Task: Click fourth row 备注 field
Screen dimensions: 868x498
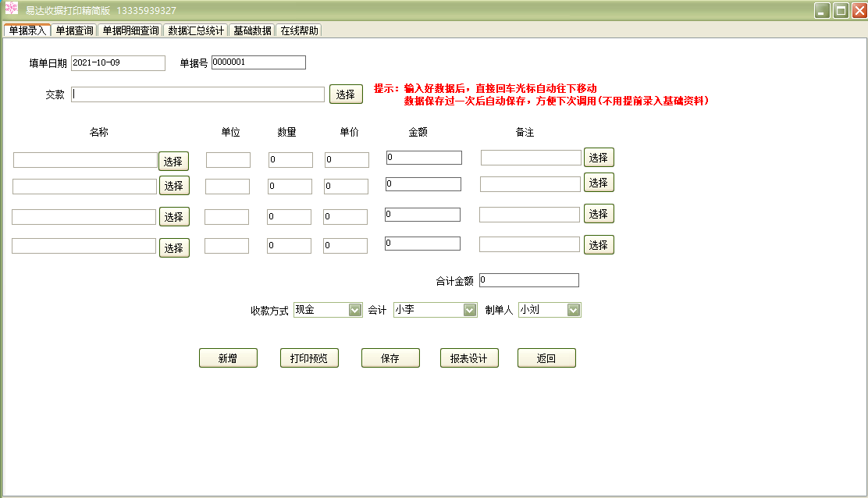Action: click(530, 244)
